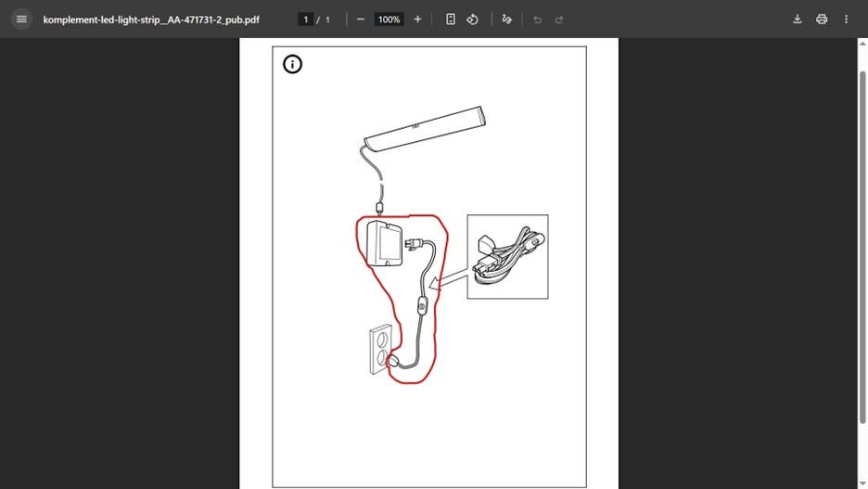Click the page number input field
Image resolution: width=868 pixels, height=489 pixels.
[x=306, y=19]
